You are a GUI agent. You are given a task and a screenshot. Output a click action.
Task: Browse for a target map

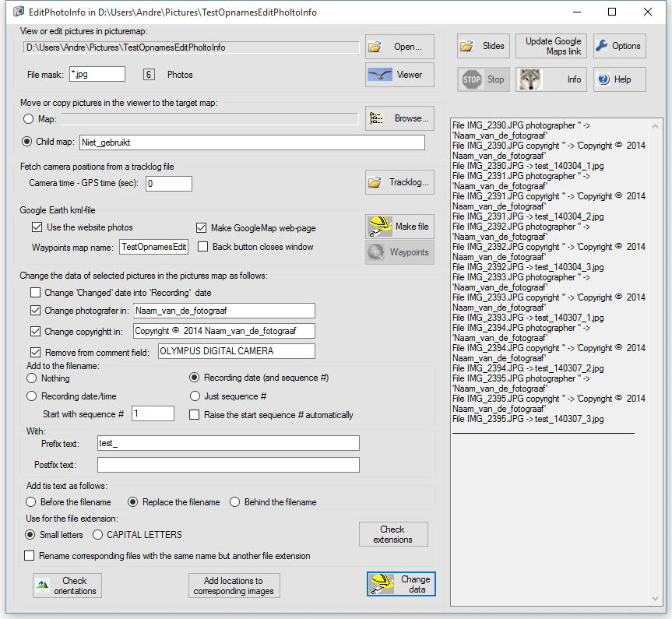point(399,118)
